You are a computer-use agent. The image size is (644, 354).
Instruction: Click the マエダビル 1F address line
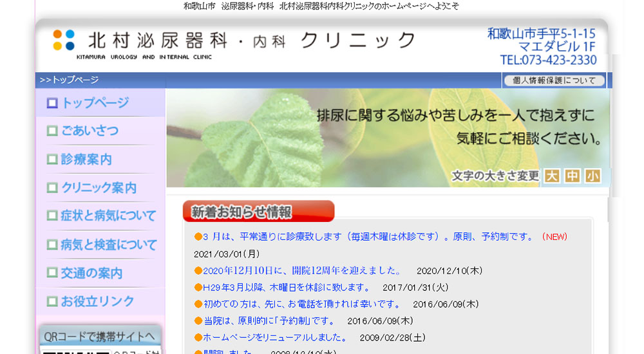(x=557, y=47)
